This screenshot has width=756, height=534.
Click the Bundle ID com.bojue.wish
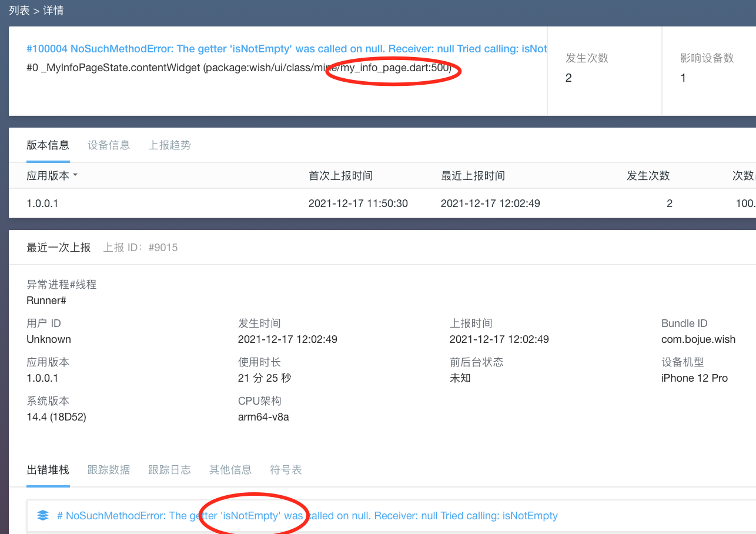[698, 339]
